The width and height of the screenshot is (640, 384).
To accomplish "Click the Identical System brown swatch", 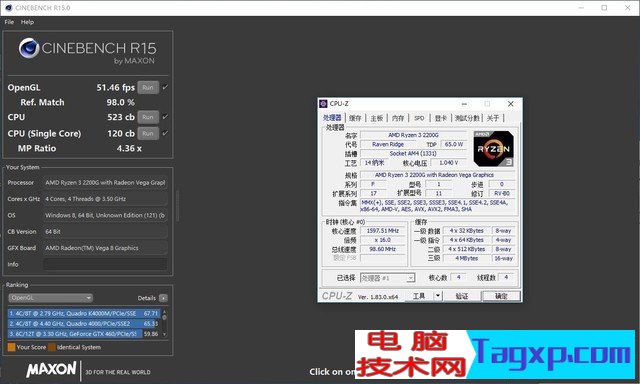I will tap(52, 347).
